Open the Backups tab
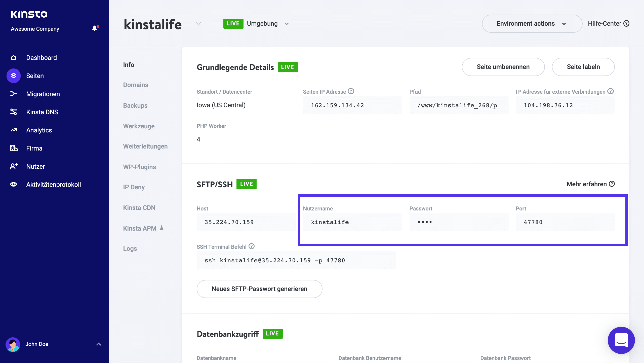The width and height of the screenshot is (644, 363). point(135,105)
